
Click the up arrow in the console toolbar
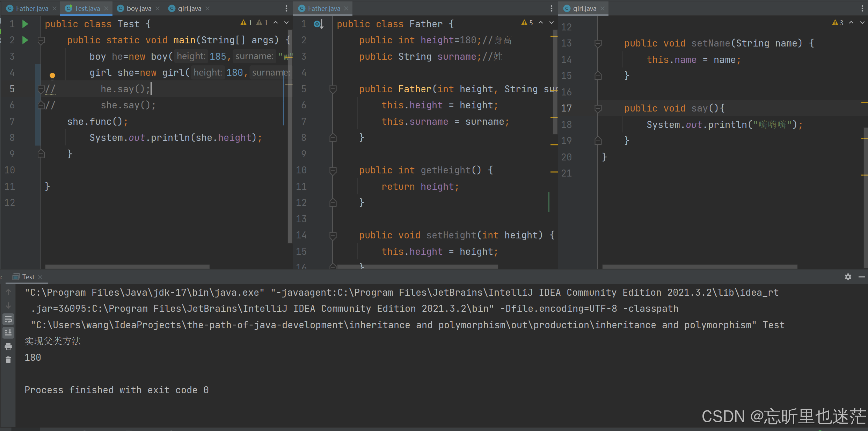[x=8, y=292]
